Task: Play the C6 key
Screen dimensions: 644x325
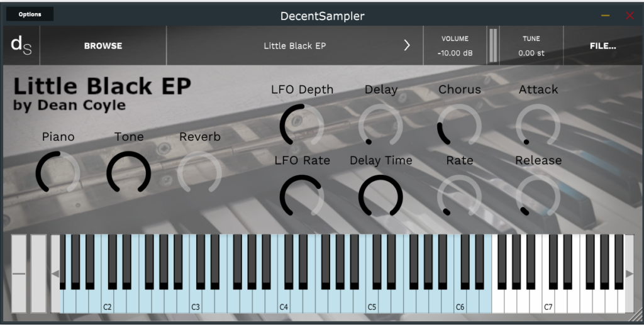Action: coord(460,302)
